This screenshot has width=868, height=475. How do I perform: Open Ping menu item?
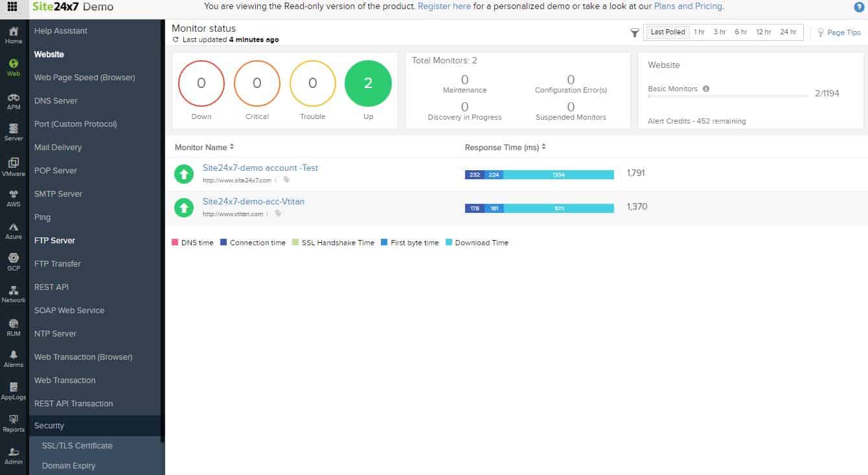[x=42, y=217]
